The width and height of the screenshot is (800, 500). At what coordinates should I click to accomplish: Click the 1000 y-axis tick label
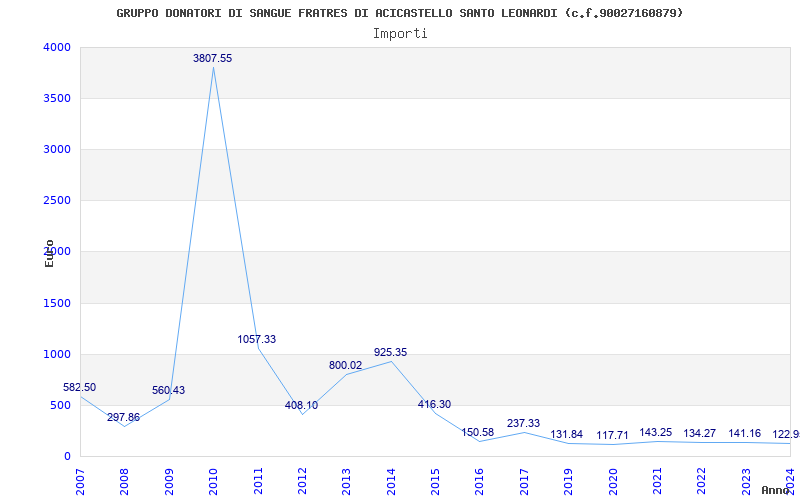coord(57,355)
